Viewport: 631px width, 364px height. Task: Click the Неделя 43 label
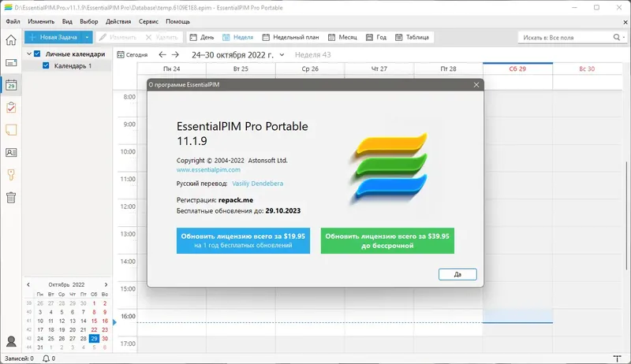(312, 54)
